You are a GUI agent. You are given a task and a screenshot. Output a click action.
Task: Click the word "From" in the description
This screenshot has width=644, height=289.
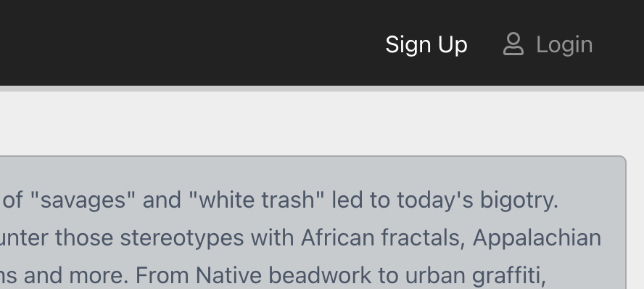coord(162,275)
